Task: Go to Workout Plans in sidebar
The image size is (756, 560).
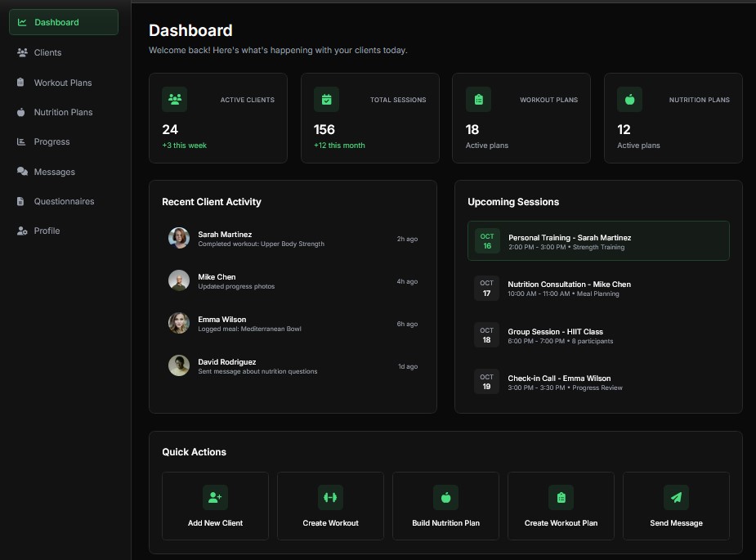Action: click(x=62, y=83)
